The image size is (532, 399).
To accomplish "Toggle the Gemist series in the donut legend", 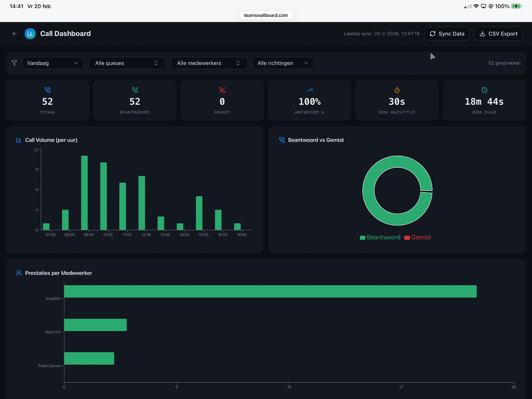I will (418, 237).
